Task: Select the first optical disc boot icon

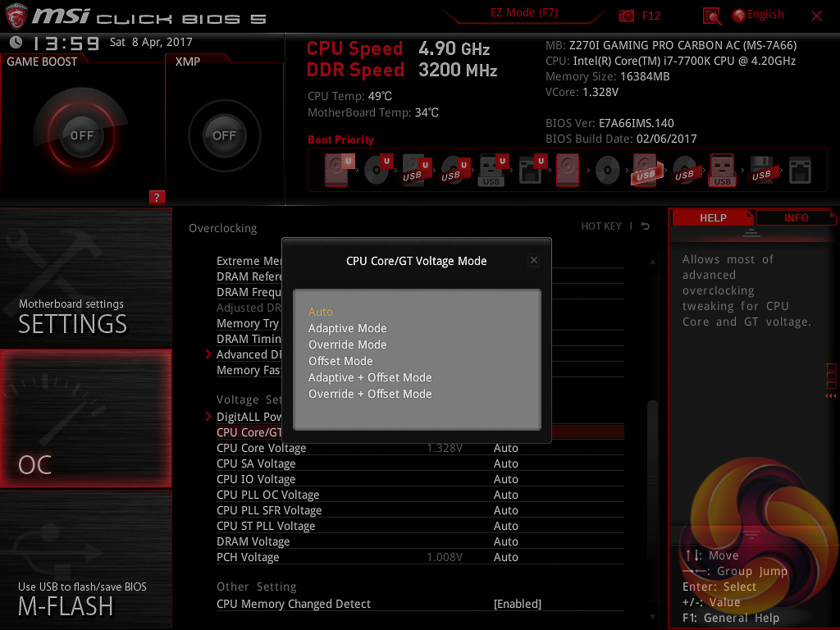Action: coord(377,170)
